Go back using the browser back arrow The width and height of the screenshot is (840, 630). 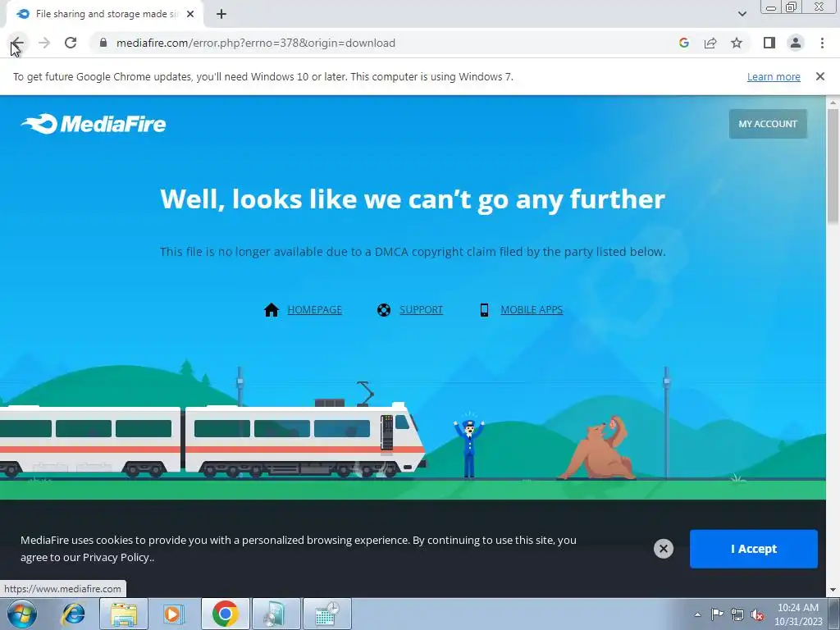[17, 43]
